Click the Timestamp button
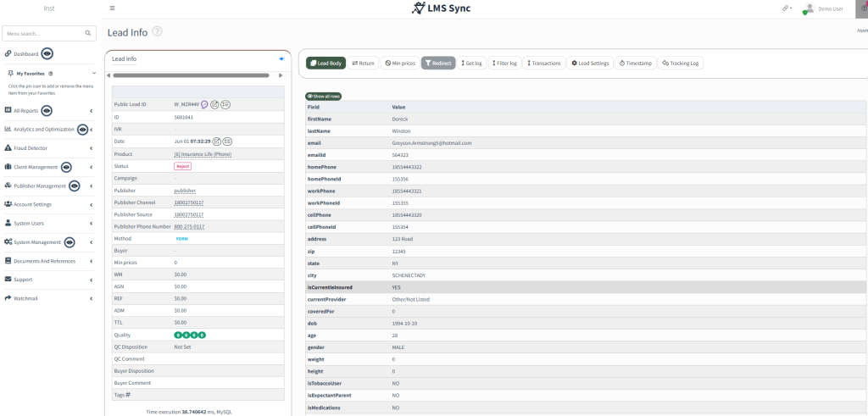This screenshot has width=868, height=416. click(x=636, y=63)
